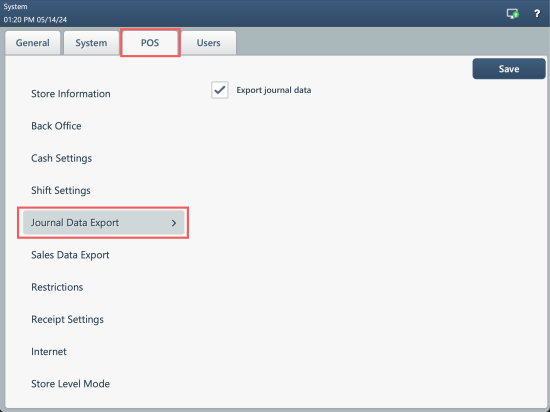
Task: Open help with the question mark icon
Action: (x=537, y=14)
